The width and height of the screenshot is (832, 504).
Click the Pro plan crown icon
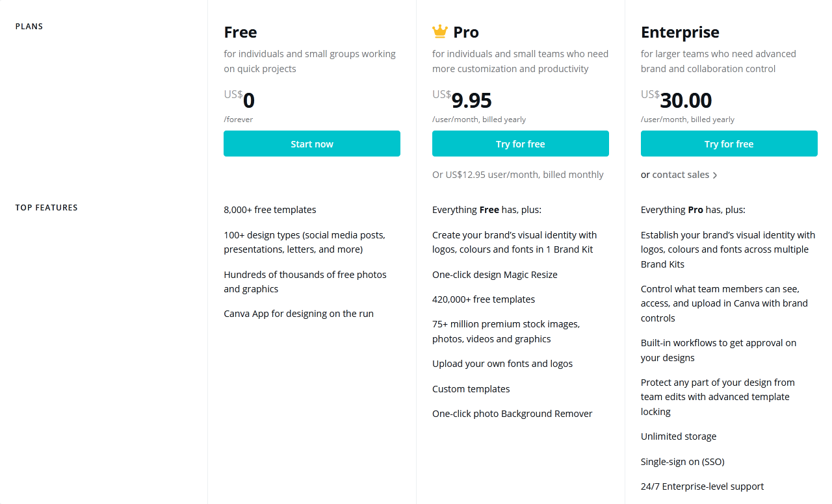[x=440, y=31]
